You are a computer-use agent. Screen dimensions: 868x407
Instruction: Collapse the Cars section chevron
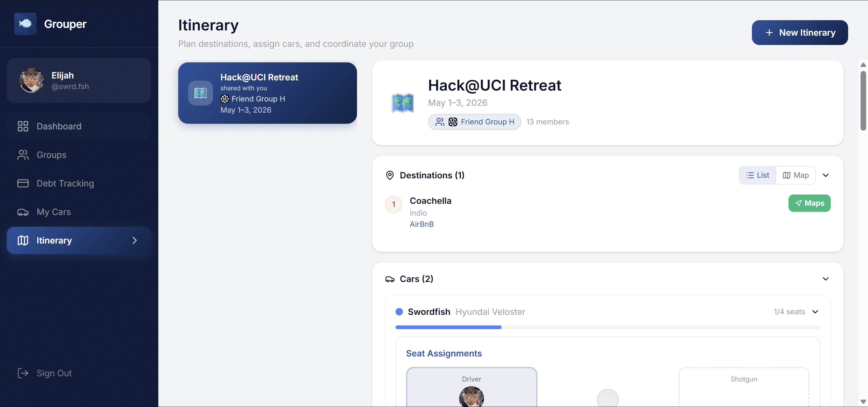coord(826,279)
